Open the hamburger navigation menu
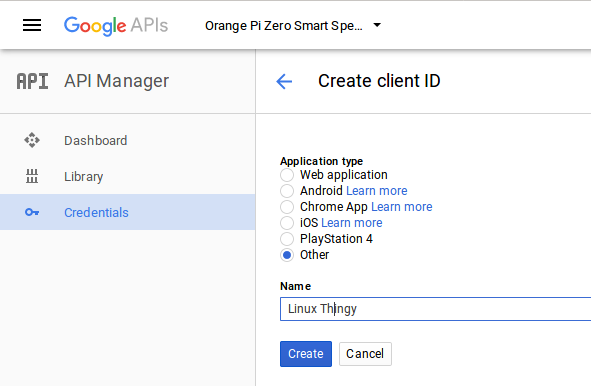 point(32,25)
